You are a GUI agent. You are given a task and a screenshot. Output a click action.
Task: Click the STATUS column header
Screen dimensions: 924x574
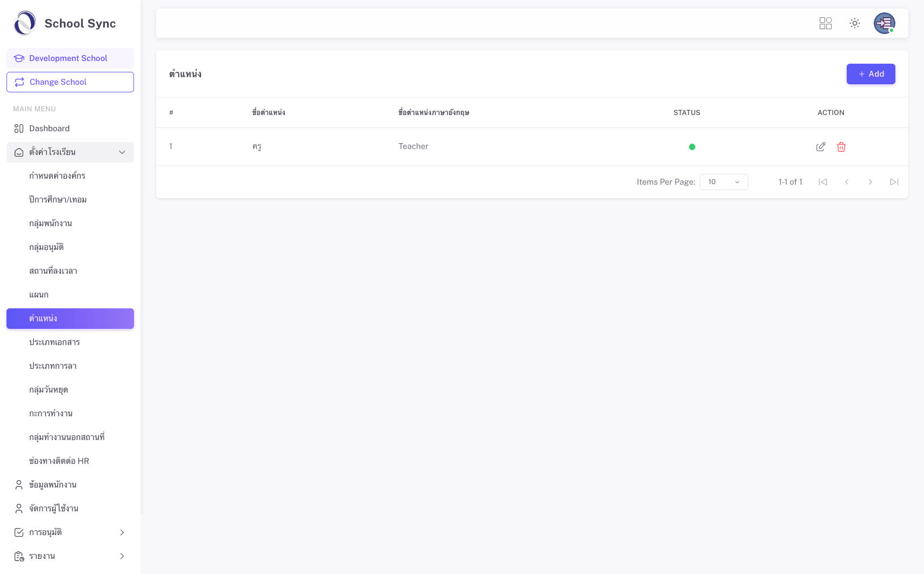(687, 113)
